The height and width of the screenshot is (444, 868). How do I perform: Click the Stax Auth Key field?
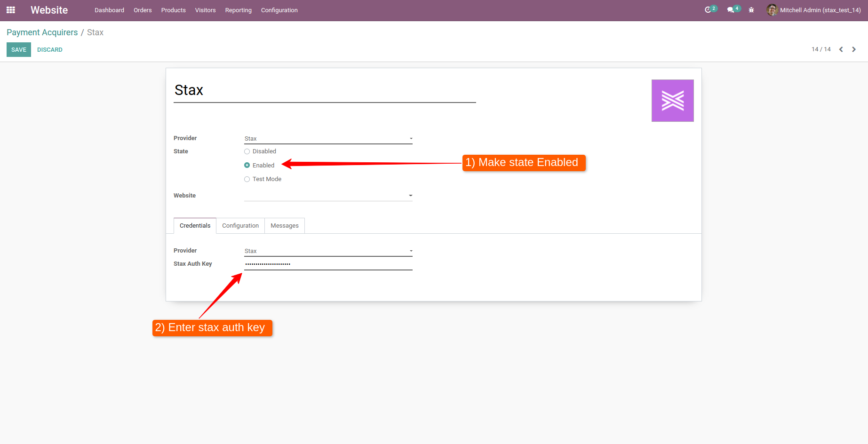pos(328,264)
